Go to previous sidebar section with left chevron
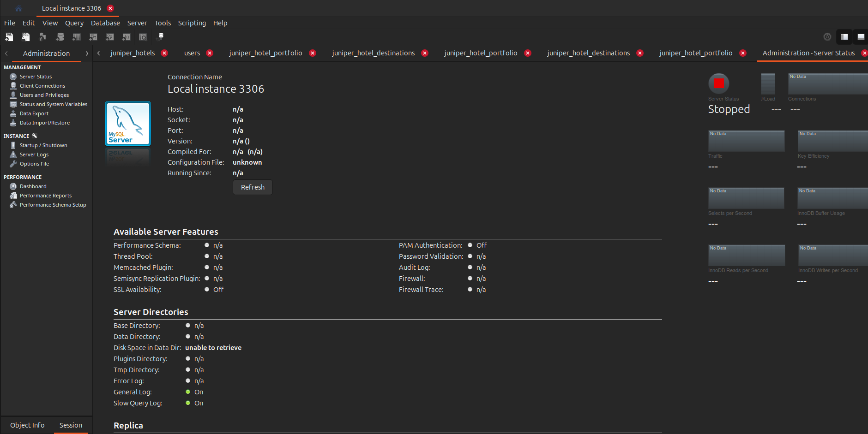The height and width of the screenshot is (434, 868). (x=6, y=54)
